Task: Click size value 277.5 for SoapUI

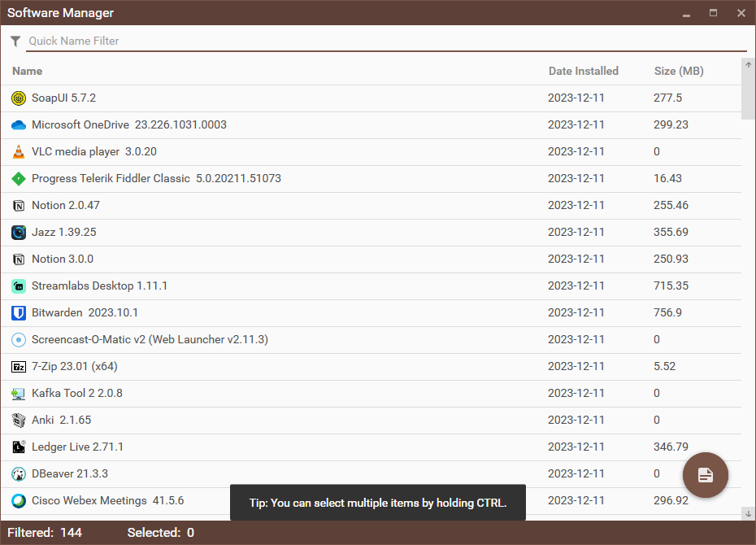Action: tap(667, 98)
